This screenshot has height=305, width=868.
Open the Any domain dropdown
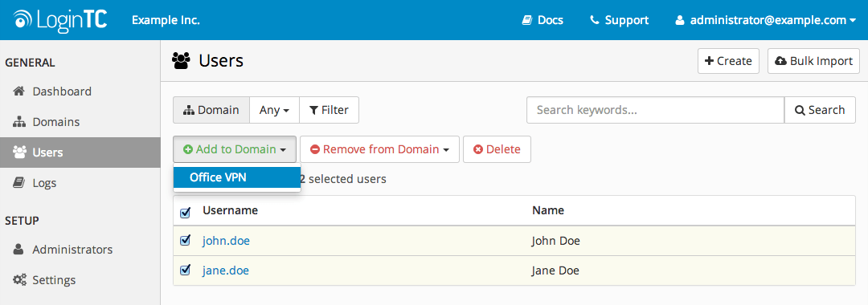(274, 110)
